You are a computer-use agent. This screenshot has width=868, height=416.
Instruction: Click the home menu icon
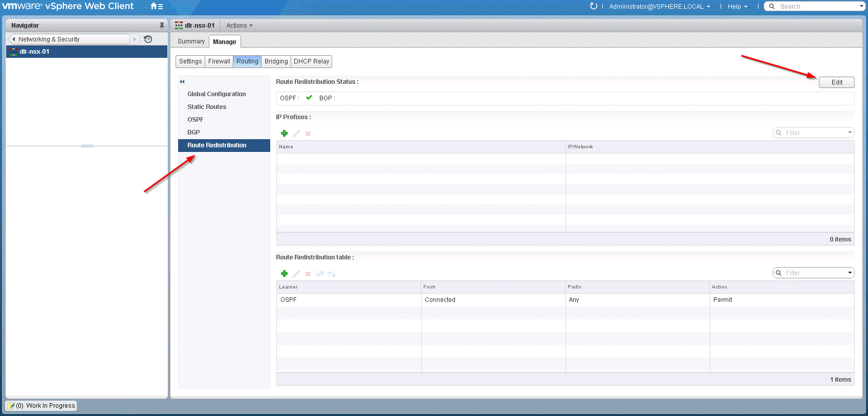156,7
